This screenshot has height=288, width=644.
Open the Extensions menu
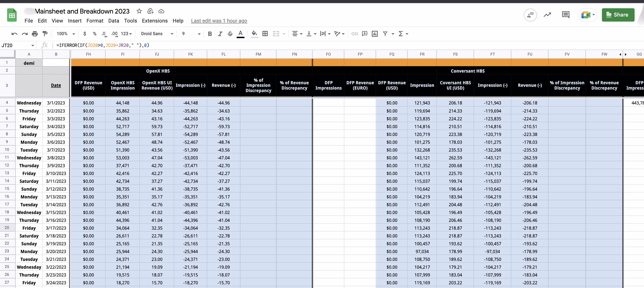[x=155, y=21]
